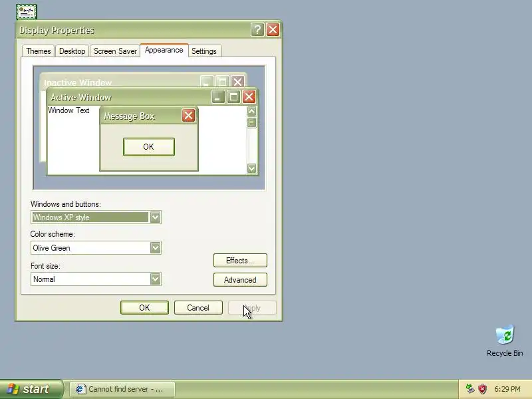532x399 pixels.
Task: Switch to the Themes tab
Action: pyautogui.click(x=39, y=51)
